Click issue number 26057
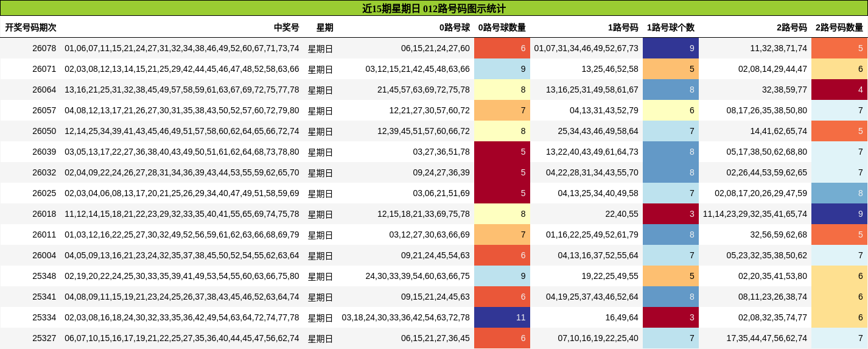 (44, 110)
